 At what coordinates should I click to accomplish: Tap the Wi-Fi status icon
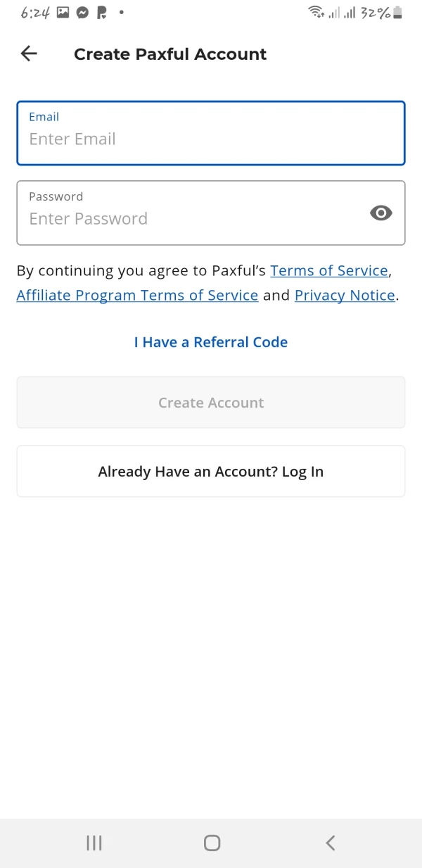pyautogui.click(x=316, y=12)
